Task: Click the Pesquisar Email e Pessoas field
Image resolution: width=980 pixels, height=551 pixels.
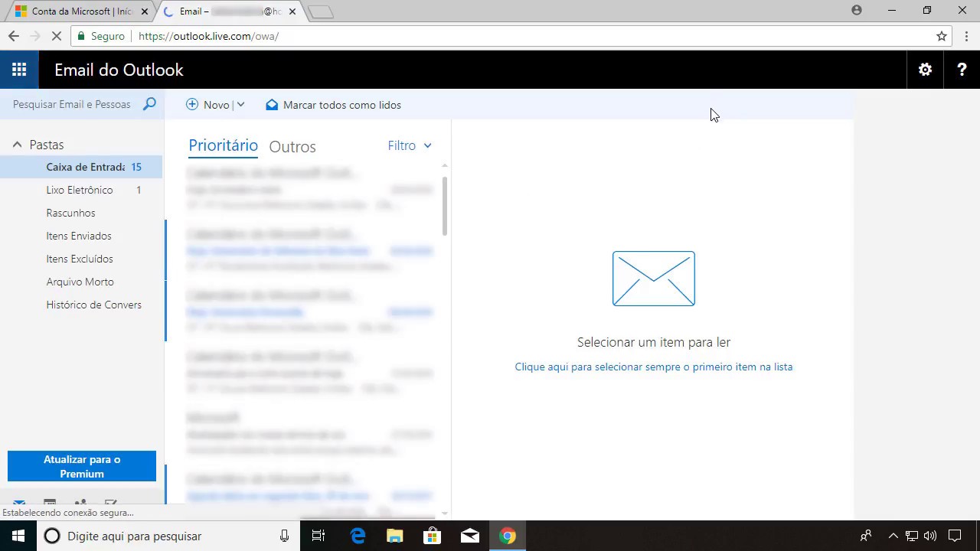Action: coord(72,104)
